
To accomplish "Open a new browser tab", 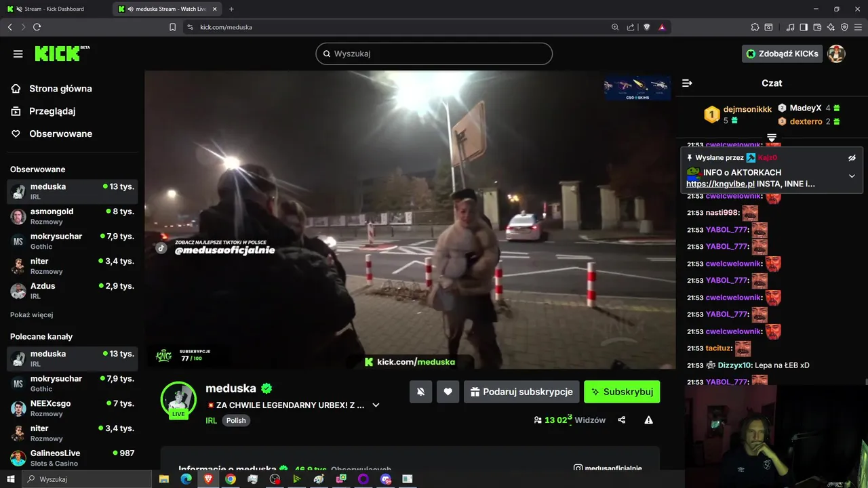I will (231, 9).
